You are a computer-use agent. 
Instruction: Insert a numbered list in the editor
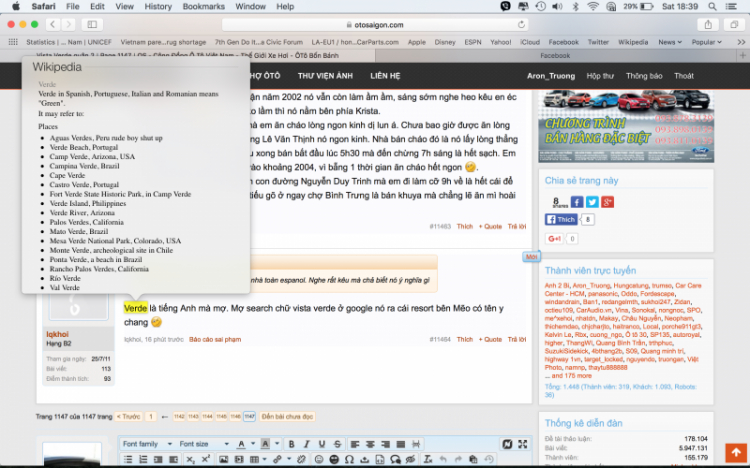click(143, 459)
